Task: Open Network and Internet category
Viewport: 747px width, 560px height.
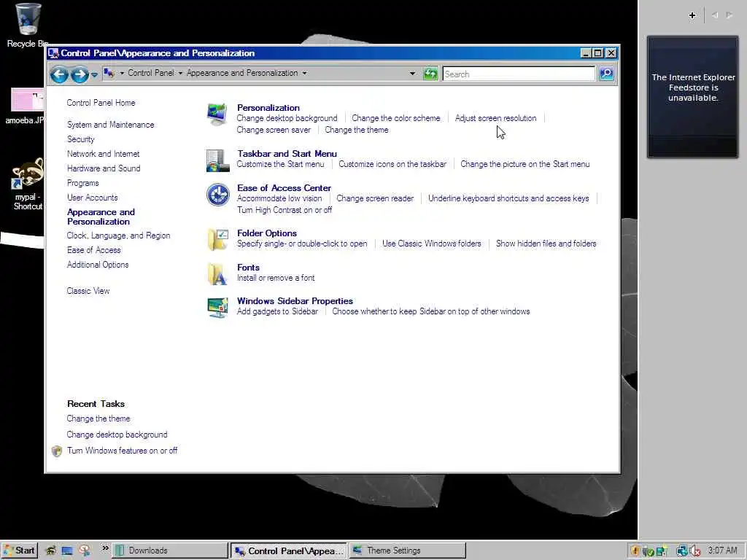Action: click(104, 154)
